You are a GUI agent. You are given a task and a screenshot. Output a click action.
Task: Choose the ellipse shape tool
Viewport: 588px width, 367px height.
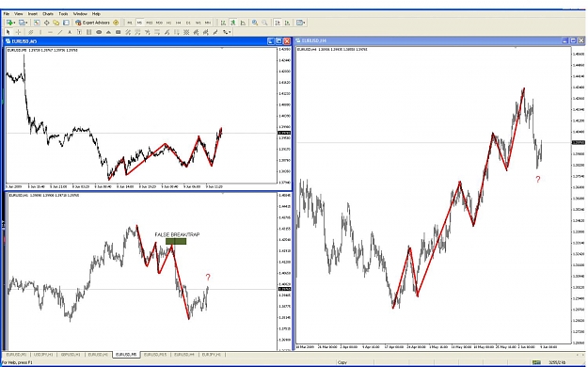click(x=99, y=32)
